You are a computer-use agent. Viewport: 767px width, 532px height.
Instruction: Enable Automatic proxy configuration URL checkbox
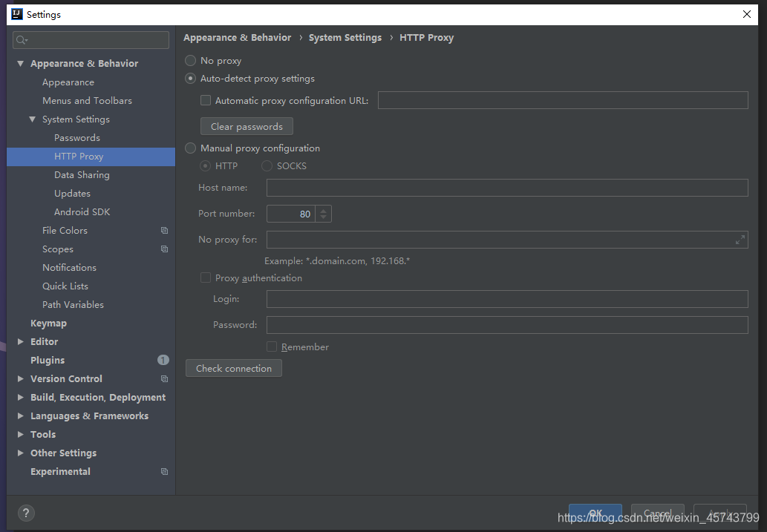coord(206,100)
